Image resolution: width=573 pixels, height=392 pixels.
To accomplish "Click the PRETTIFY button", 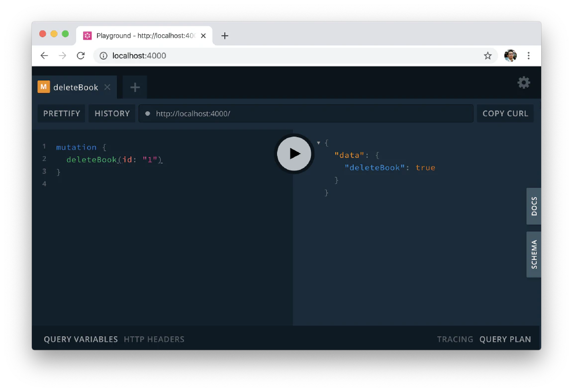I will [62, 113].
